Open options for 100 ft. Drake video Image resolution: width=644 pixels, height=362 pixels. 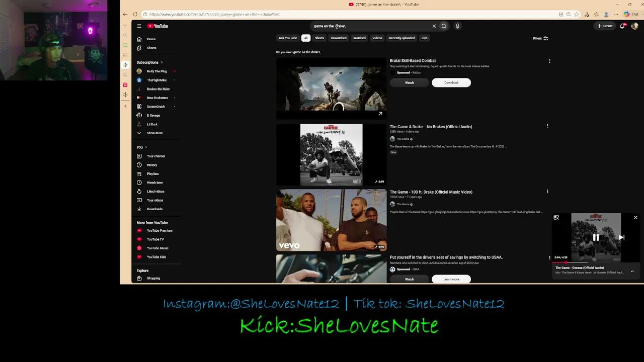[547, 192]
